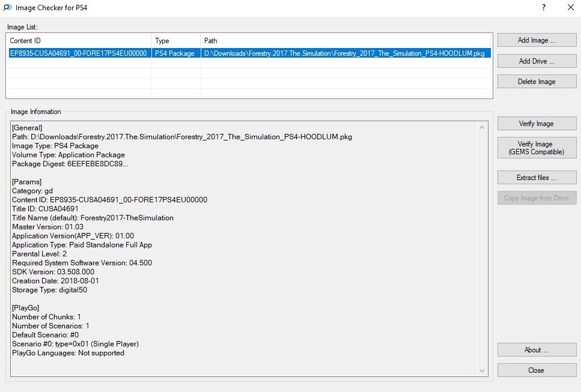Click the Title ID: CUSA04691 line

[45, 209]
